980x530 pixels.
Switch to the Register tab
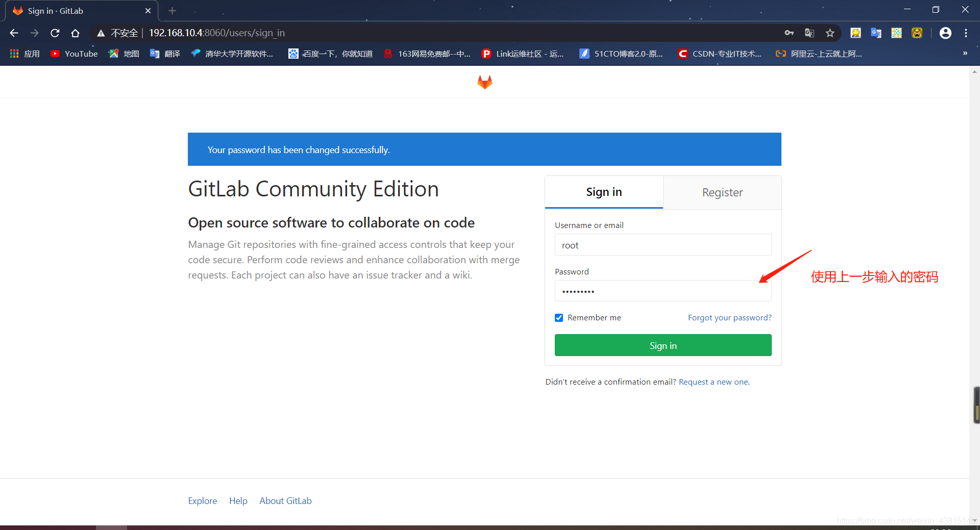coord(722,192)
